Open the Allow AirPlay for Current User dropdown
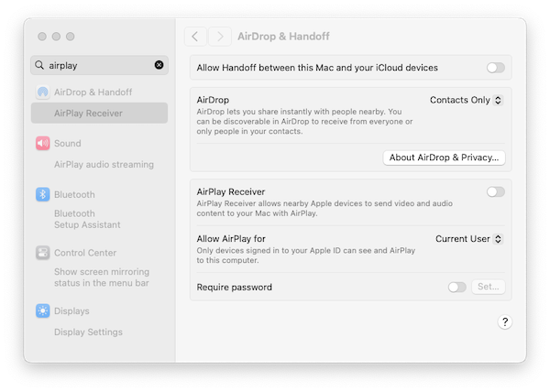The width and height of the screenshot is (550, 392). [x=468, y=239]
